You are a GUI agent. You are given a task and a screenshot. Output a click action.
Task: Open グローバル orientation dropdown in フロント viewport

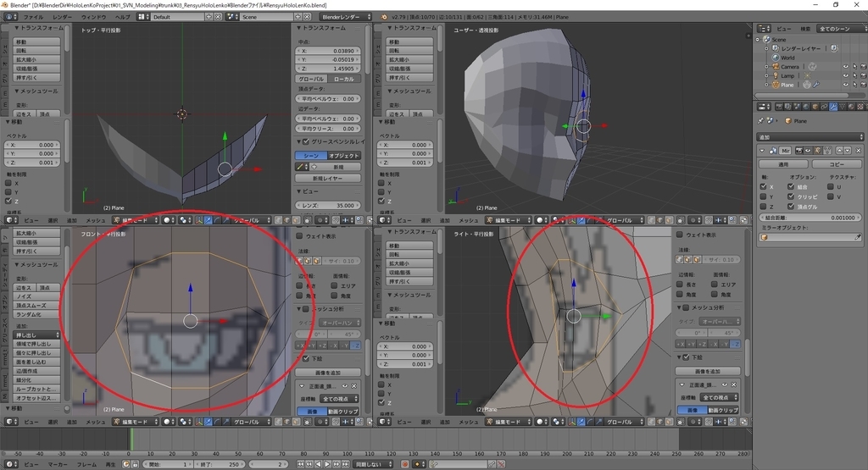(249, 422)
